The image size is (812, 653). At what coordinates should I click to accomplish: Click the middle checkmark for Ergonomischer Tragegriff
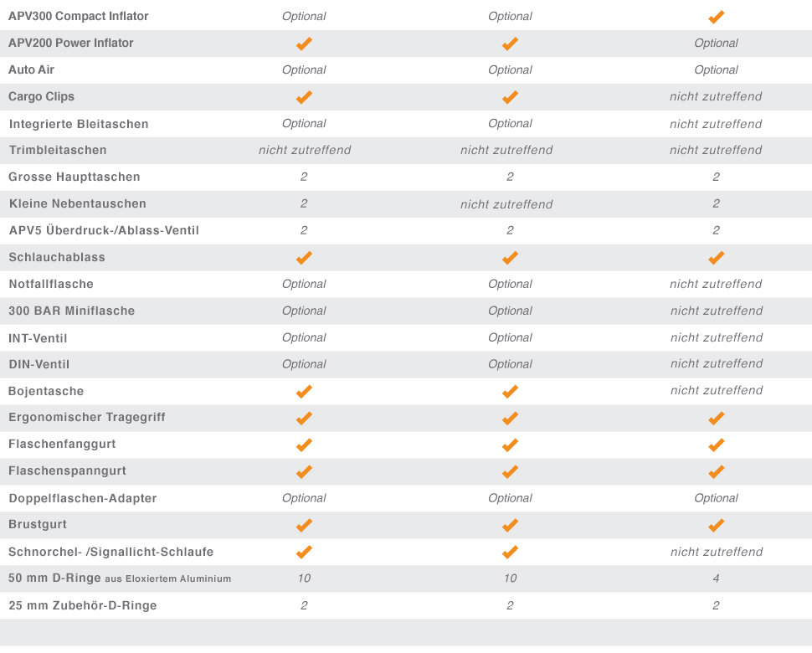510,418
